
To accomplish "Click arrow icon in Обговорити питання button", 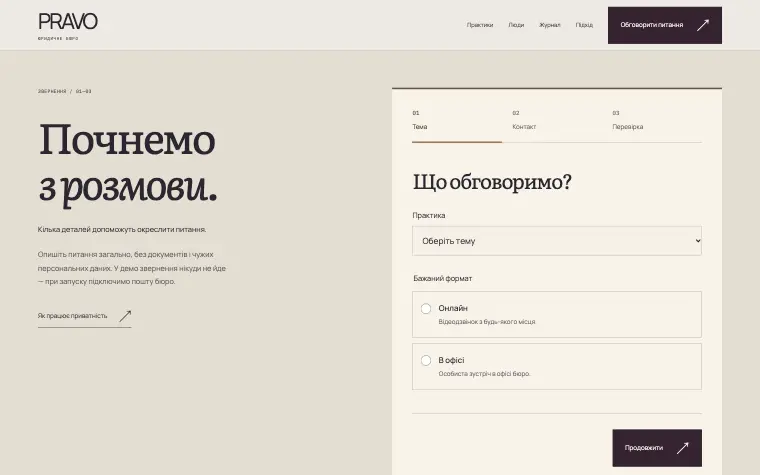I will 703,25.
